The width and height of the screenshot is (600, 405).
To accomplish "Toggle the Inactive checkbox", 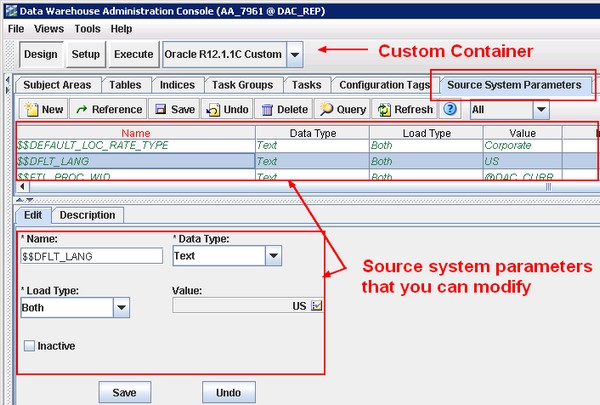I will click(x=29, y=346).
